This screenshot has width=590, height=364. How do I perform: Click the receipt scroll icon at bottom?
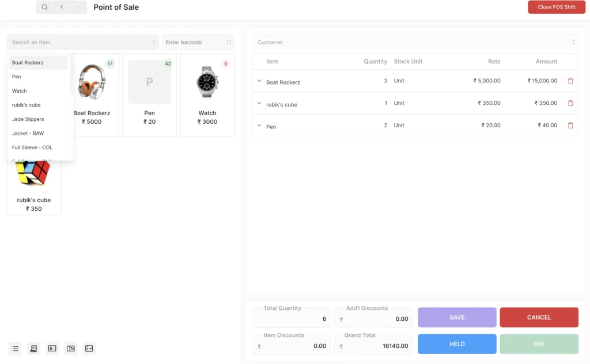coord(33,348)
